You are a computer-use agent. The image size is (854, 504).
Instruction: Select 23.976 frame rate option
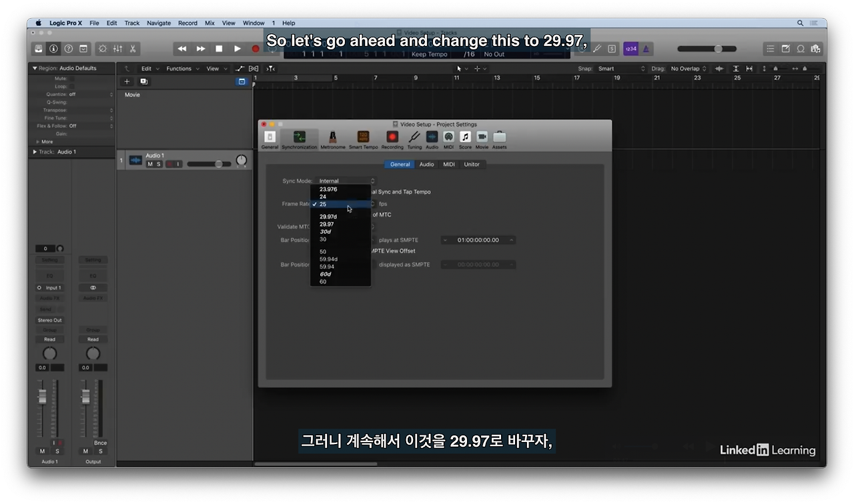[340, 189]
